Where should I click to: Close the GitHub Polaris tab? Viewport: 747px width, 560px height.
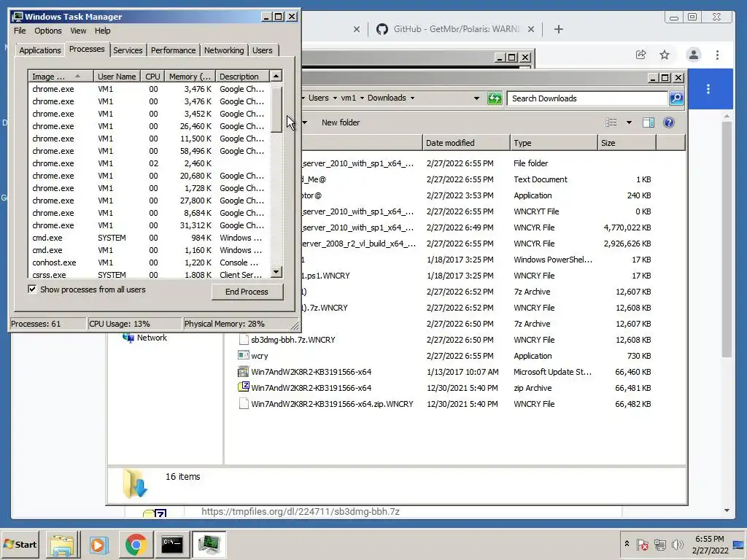pyautogui.click(x=531, y=29)
